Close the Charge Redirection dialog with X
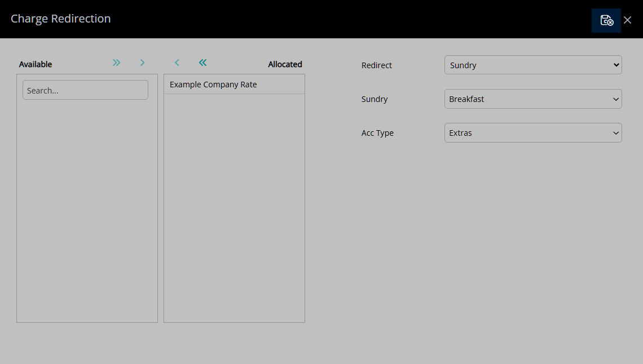Image resolution: width=643 pixels, height=364 pixels. pyautogui.click(x=627, y=20)
